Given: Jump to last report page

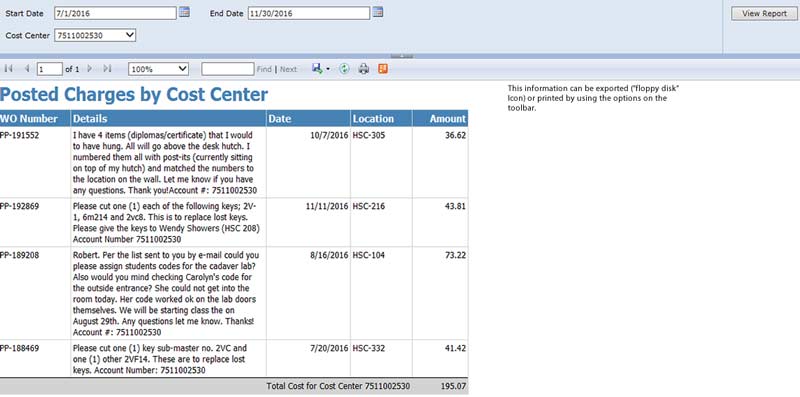Looking at the screenshot, I should pyautogui.click(x=107, y=68).
